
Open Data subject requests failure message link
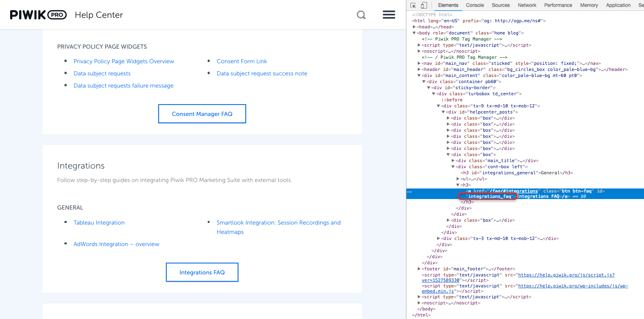(123, 86)
